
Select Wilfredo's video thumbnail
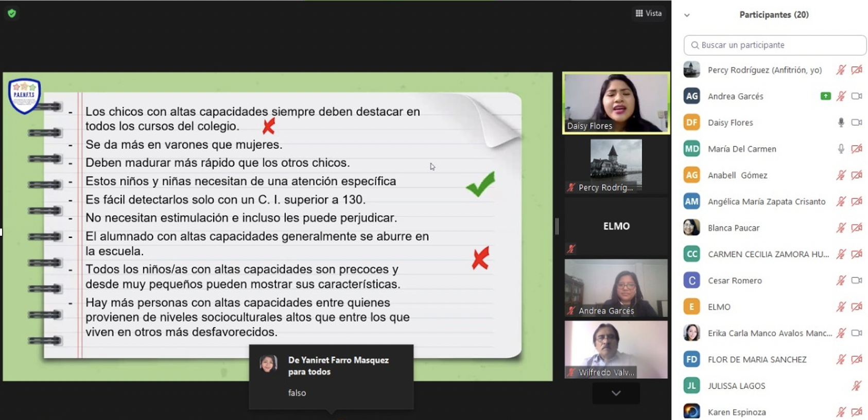pyautogui.click(x=616, y=349)
